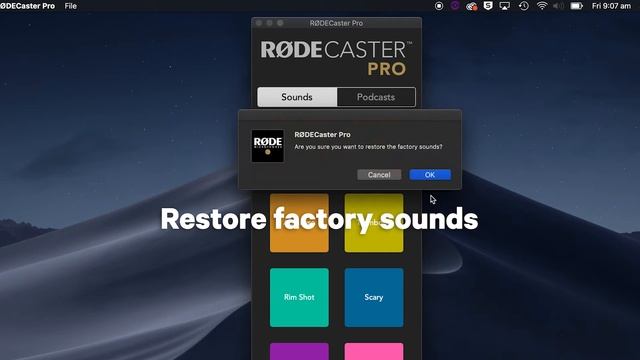Cancel the restore factory sounds dialog
Image resolution: width=640 pixels, height=360 pixels.
click(379, 175)
